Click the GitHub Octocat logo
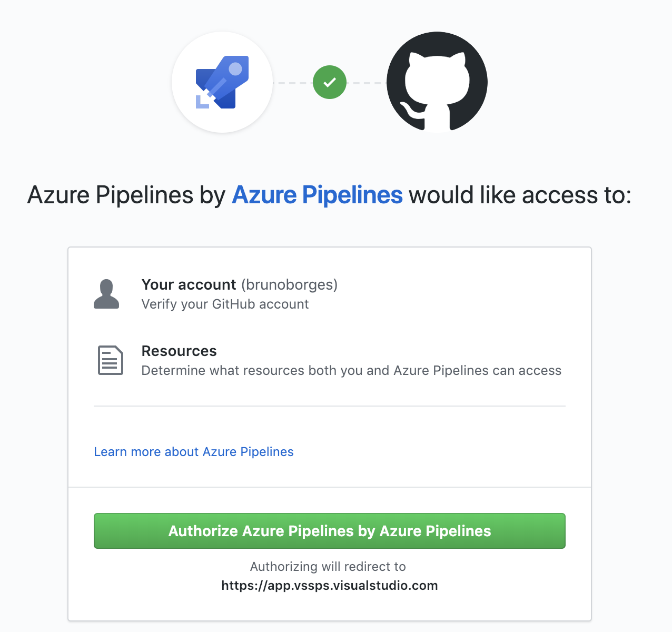Viewport: 672px width, 632px height. pyautogui.click(x=437, y=82)
